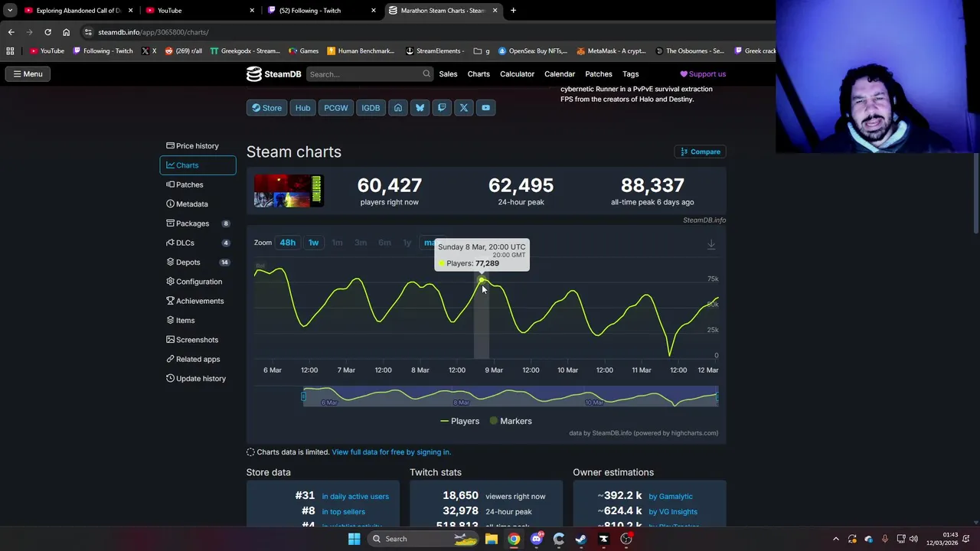Select Patches in the sidebar

pyautogui.click(x=198, y=184)
